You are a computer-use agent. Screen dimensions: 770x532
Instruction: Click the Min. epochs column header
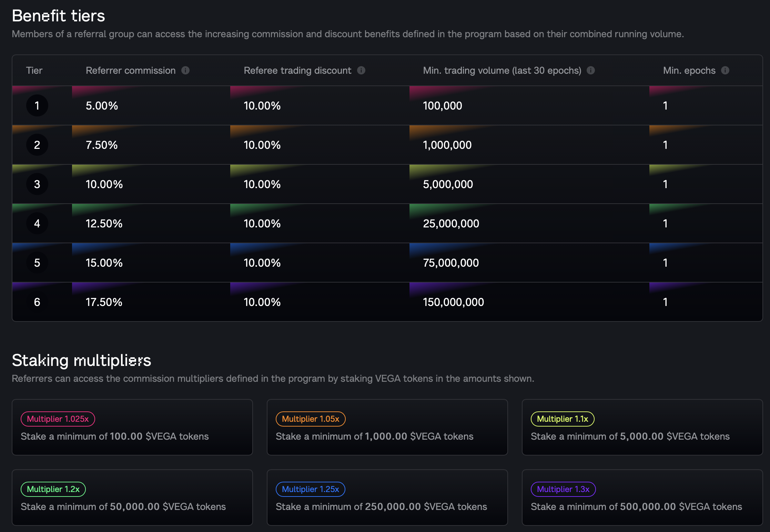[689, 70]
